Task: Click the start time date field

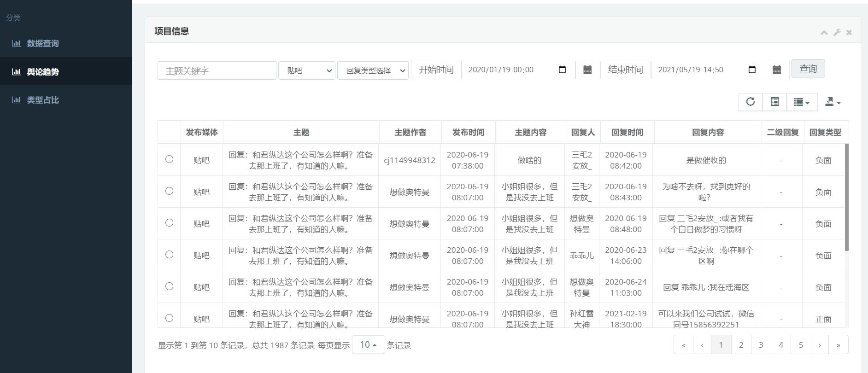Action: pyautogui.click(x=518, y=70)
